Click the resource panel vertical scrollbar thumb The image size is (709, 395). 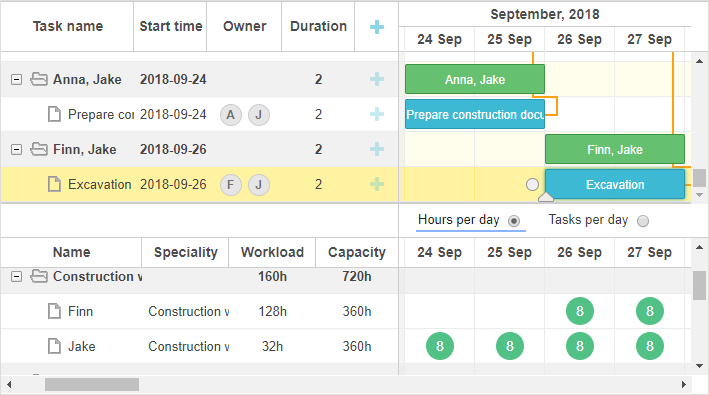[x=700, y=285]
